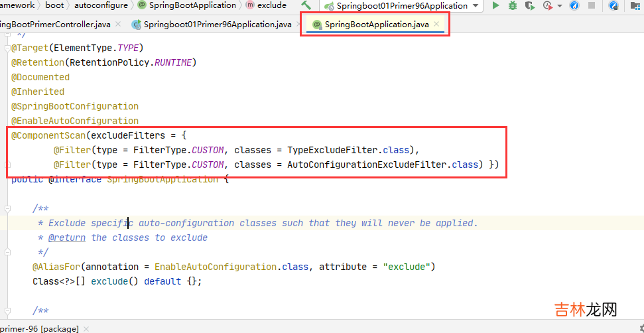This screenshot has width=644, height=333.
Task: Click the blue circular toolbar icon left of Stop
Action: coord(574,5)
